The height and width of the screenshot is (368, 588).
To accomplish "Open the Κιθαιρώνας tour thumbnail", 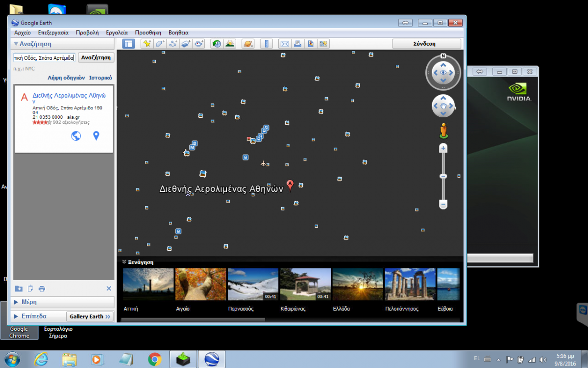I will pyautogui.click(x=305, y=284).
